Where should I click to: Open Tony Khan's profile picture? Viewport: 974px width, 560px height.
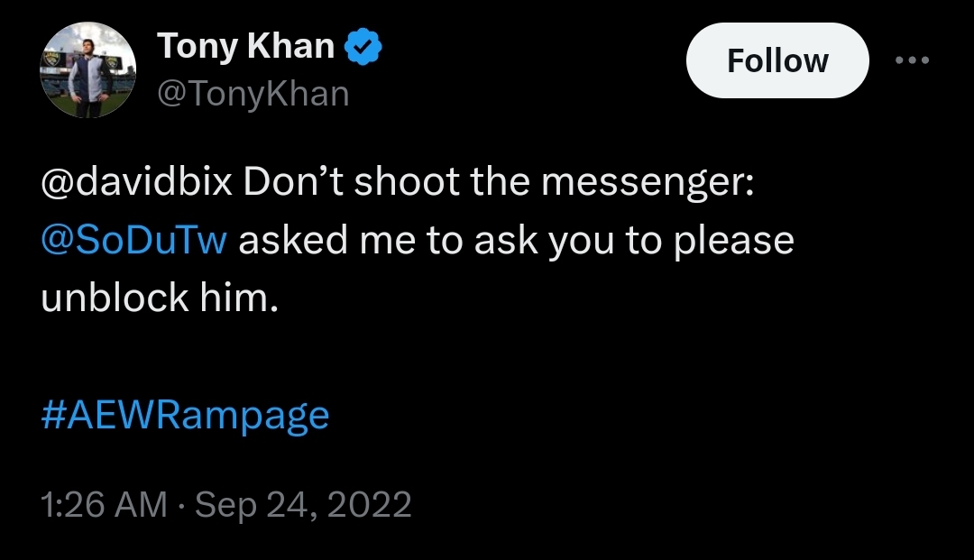point(87,70)
